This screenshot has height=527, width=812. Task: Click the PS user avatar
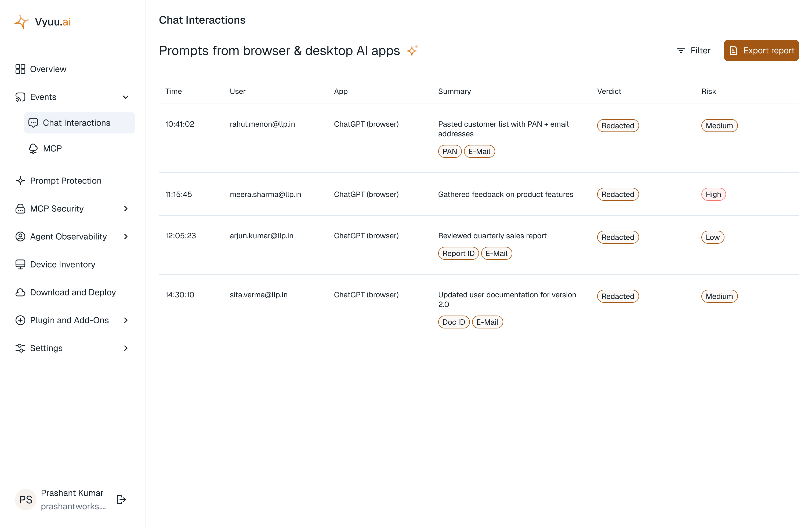point(26,499)
